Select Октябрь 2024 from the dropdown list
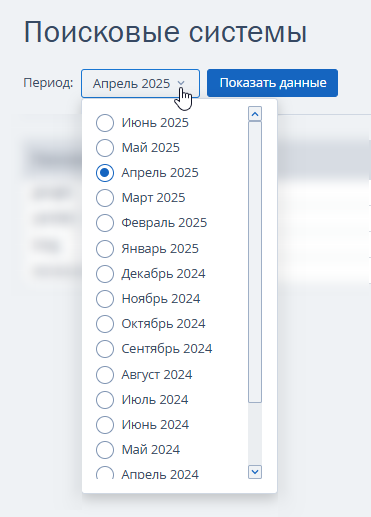371x517 pixels. pyautogui.click(x=105, y=324)
